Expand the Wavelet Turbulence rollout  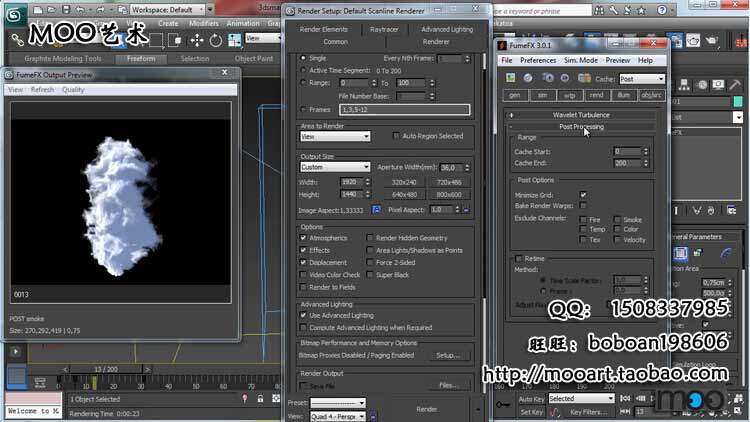click(x=581, y=115)
